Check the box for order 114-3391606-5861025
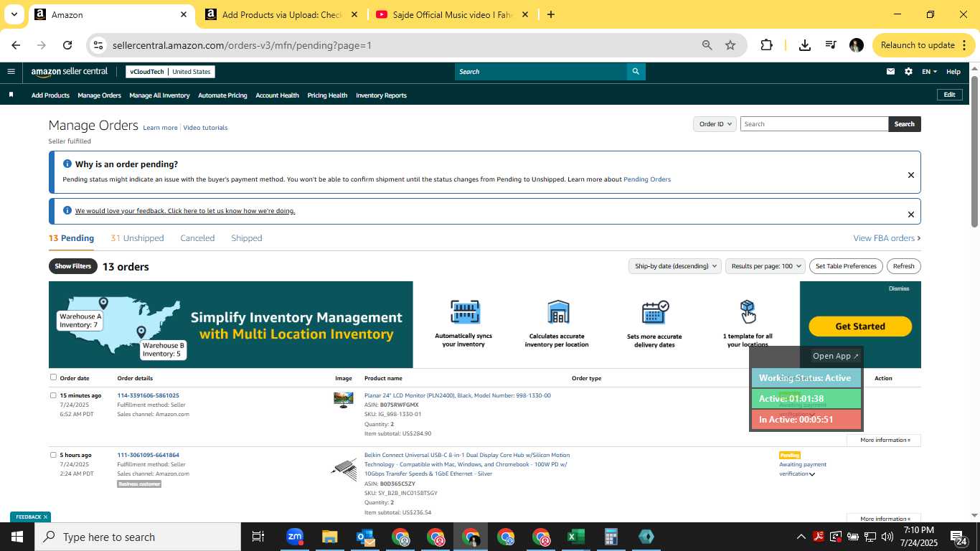The height and width of the screenshot is (551, 980). (53, 395)
